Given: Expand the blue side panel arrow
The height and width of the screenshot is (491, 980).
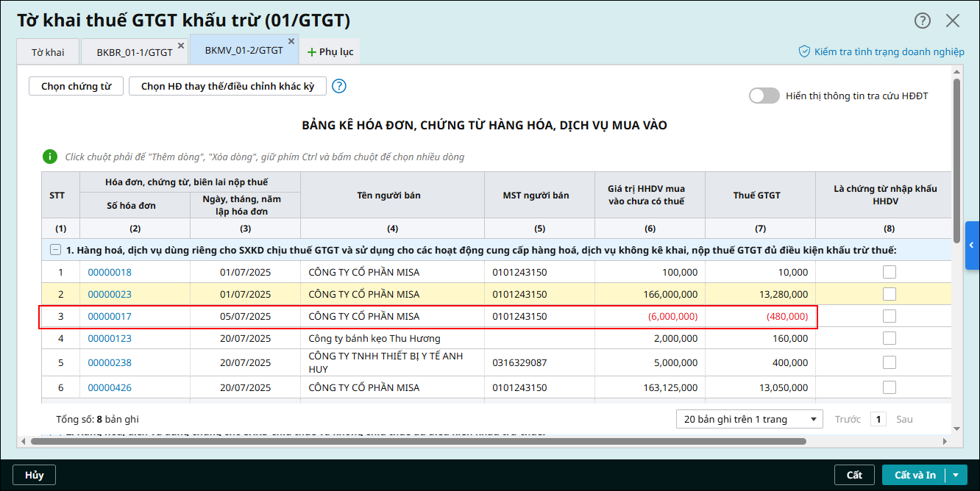Looking at the screenshot, I should 972,245.
